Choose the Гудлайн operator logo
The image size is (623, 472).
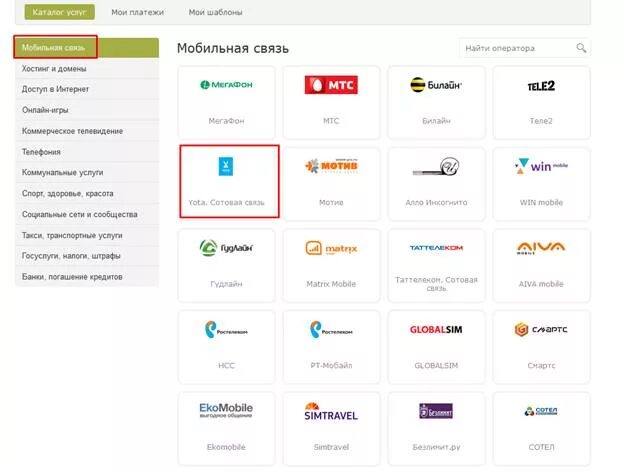pos(226,248)
